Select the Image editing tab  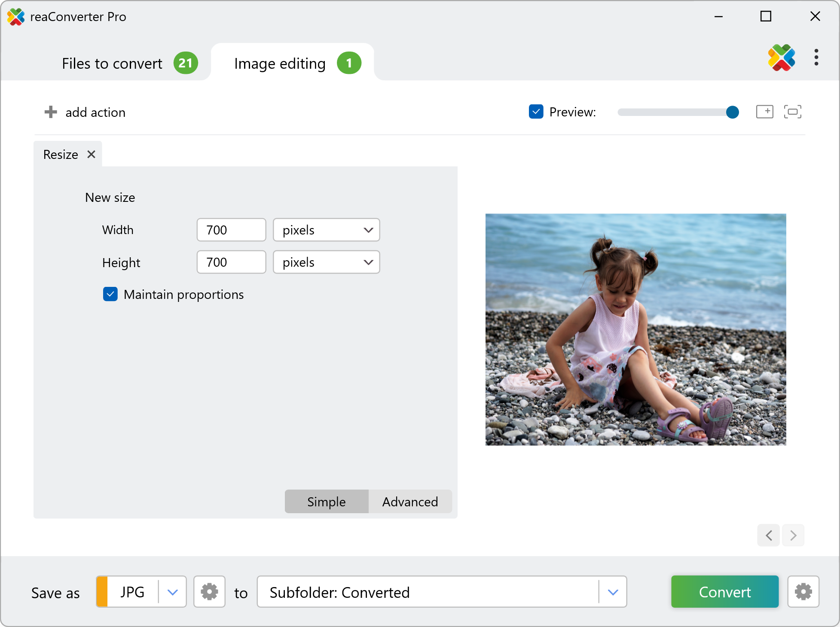[x=280, y=63]
